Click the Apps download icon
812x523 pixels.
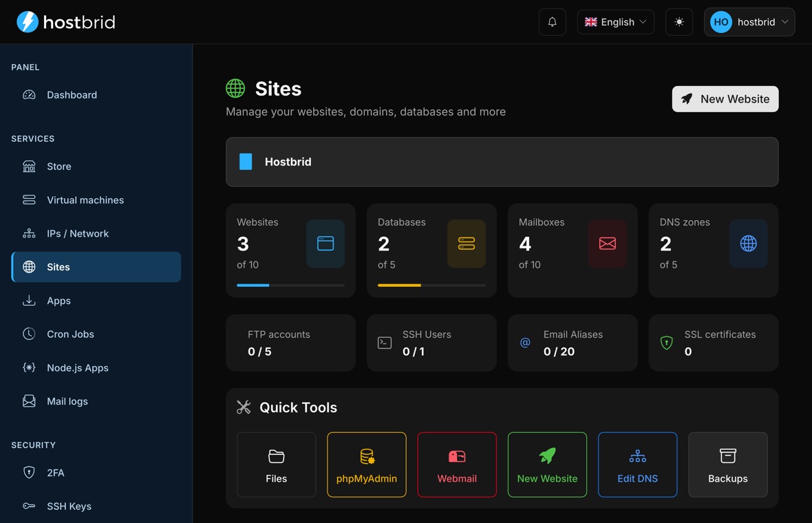coord(29,300)
